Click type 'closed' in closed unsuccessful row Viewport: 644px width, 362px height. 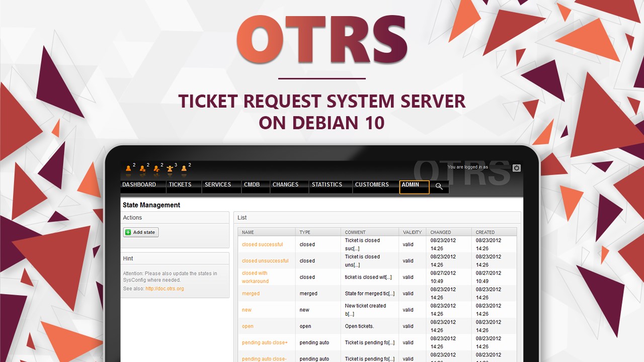pos(307,261)
